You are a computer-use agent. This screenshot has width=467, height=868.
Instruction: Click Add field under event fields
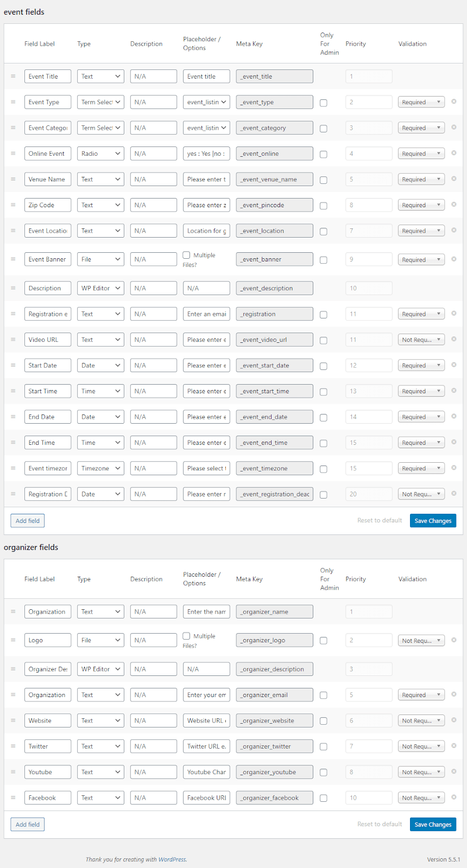coord(28,521)
